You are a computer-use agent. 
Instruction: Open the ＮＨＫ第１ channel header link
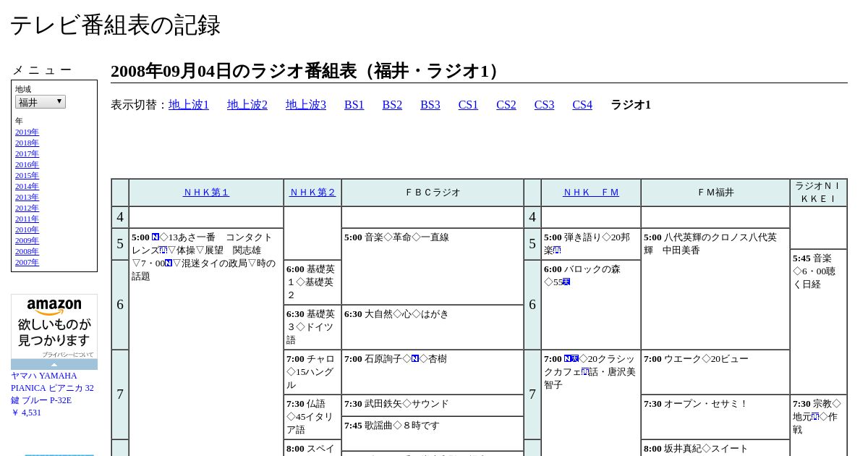[206, 193]
